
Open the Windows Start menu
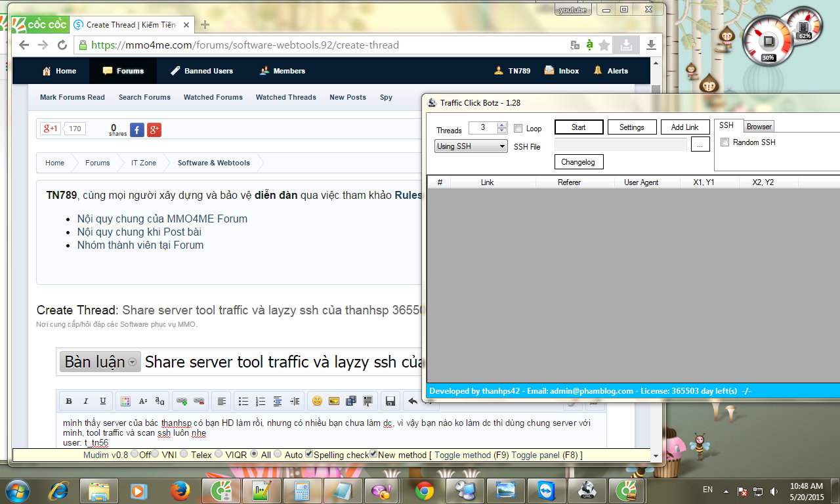(17, 490)
